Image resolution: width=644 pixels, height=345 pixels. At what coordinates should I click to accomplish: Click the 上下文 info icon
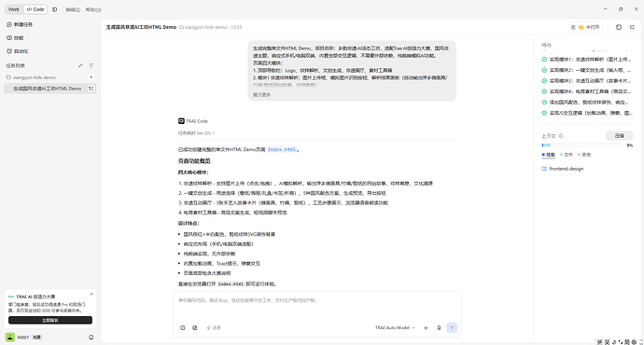pyautogui.click(x=561, y=136)
